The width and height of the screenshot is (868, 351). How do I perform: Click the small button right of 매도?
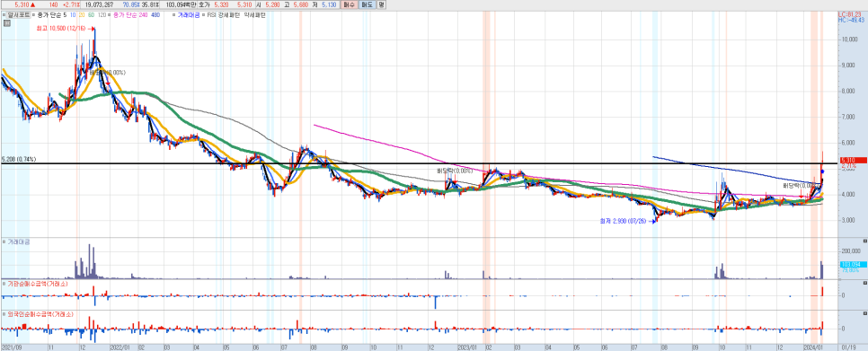click(x=381, y=4)
